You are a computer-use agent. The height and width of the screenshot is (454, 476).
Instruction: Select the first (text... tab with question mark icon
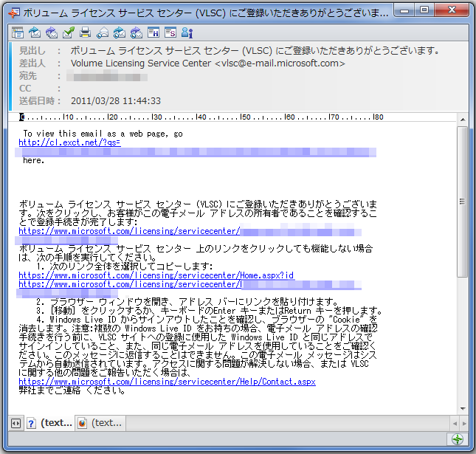point(49,423)
